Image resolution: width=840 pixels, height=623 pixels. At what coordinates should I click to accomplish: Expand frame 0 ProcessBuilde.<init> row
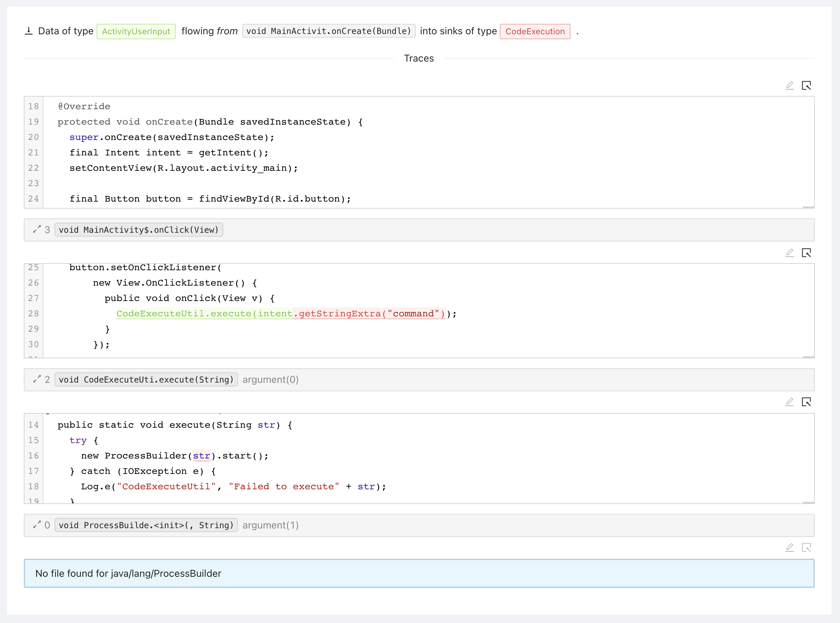(x=37, y=525)
